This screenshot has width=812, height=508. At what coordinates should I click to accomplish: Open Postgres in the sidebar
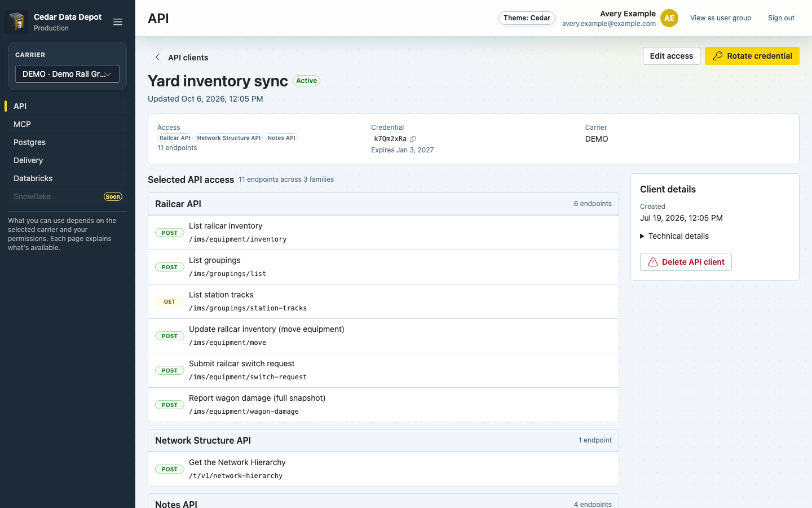click(x=67, y=142)
